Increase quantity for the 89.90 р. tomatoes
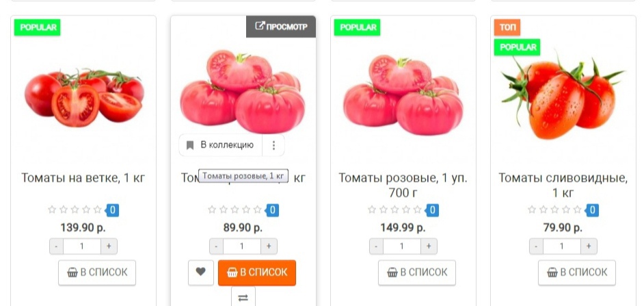Image resolution: width=644 pixels, height=306 pixels. (x=269, y=246)
